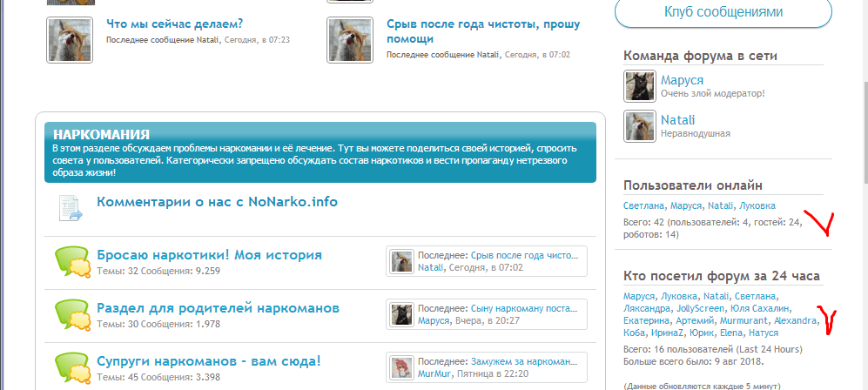Viewport: 868px width, 390px height.
Task: Click Юля Сахалин in the 24-hour visitors list
Action: [761, 308]
